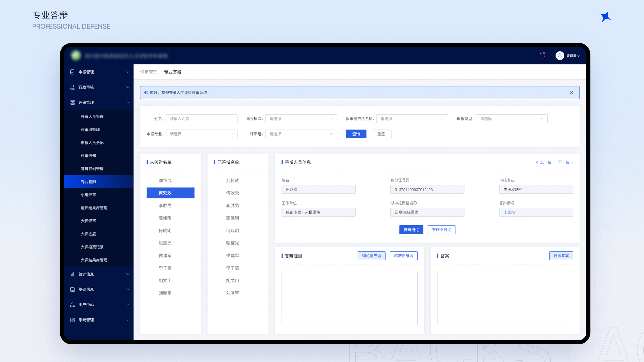The width and height of the screenshot is (644, 362).
Task: Click the 行政审核 person icon
Action: pos(72,87)
